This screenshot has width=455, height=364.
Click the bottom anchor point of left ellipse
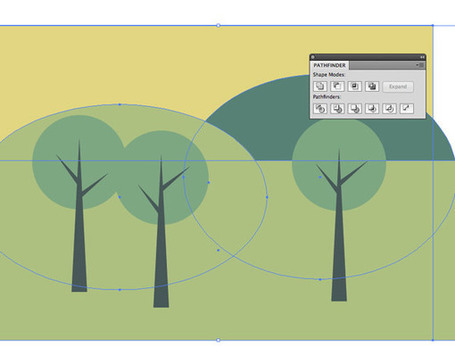[120, 290]
